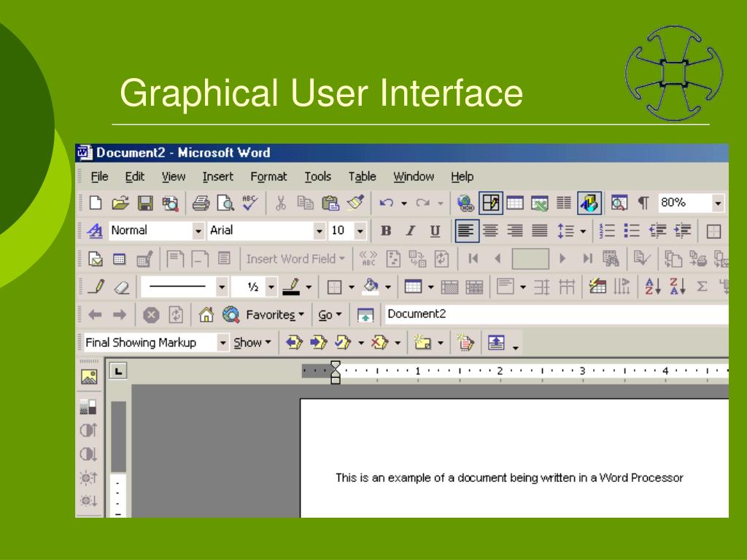Click the Numbering list button
Image resolution: width=747 pixels, height=560 pixels.
pyautogui.click(x=607, y=231)
